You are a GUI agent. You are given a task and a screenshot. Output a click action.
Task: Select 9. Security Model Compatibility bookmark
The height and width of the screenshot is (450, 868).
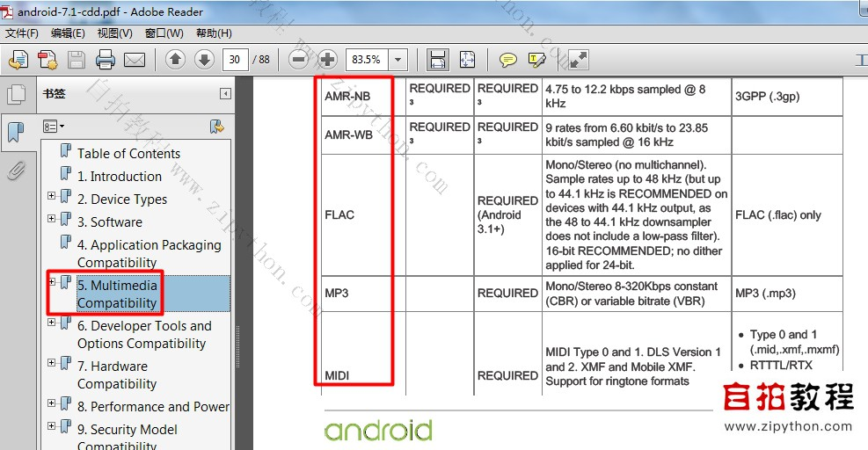coord(128,438)
